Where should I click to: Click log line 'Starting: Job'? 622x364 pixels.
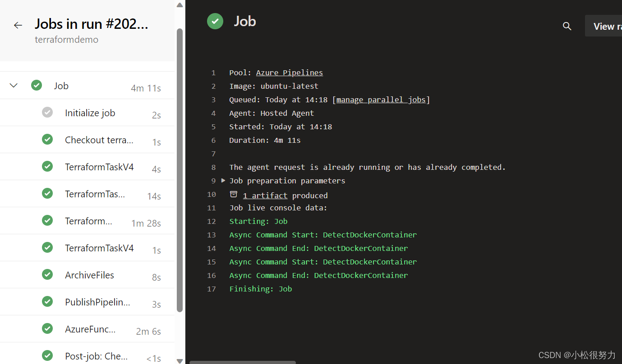click(x=258, y=221)
